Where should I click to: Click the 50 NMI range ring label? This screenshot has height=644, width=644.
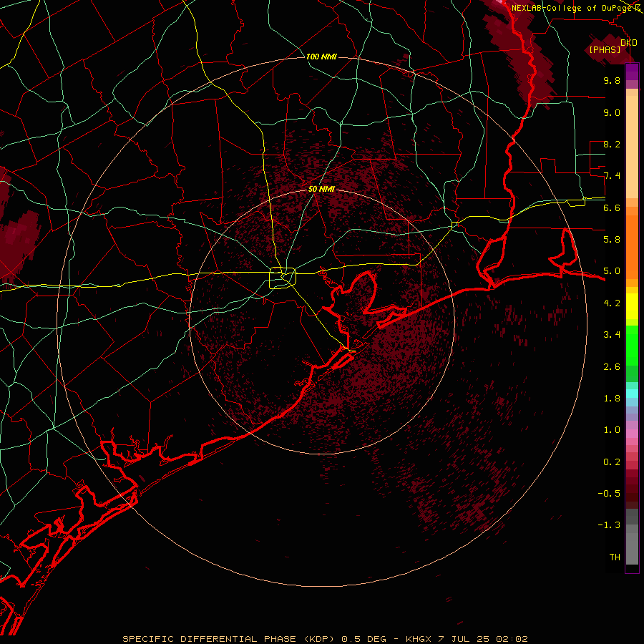321,190
